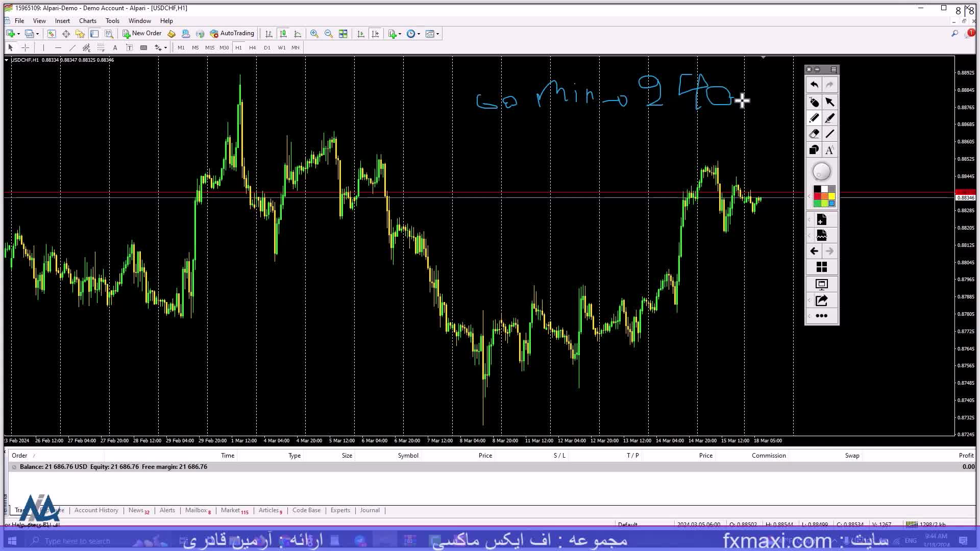This screenshot has width=980, height=551.
Task: Click the Zoom In chart icon
Action: point(314,34)
